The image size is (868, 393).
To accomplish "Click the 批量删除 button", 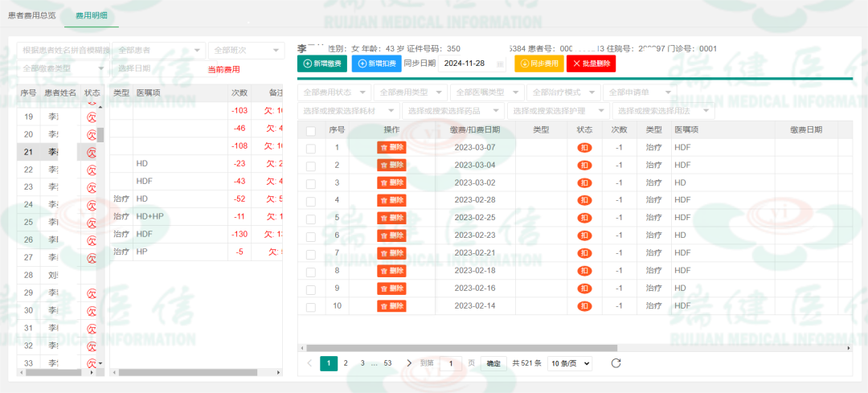I will pos(592,63).
